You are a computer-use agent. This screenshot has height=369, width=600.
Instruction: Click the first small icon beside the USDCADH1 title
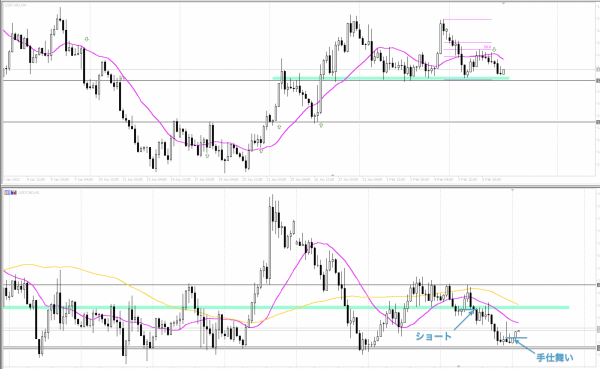click(x=7, y=192)
